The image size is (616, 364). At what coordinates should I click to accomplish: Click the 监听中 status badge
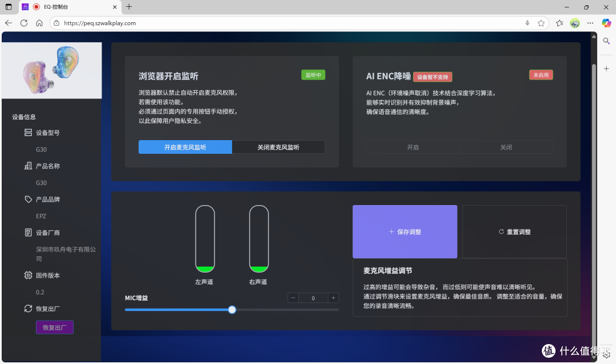[313, 75]
